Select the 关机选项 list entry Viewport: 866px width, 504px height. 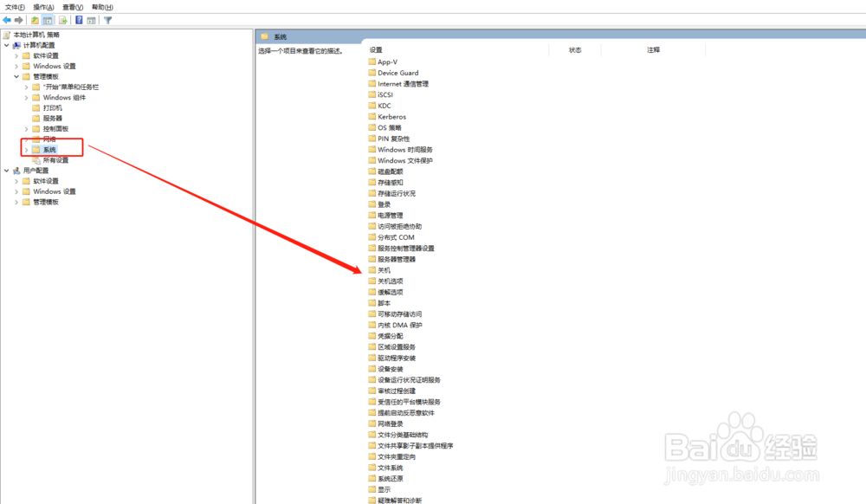[x=390, y=281]
